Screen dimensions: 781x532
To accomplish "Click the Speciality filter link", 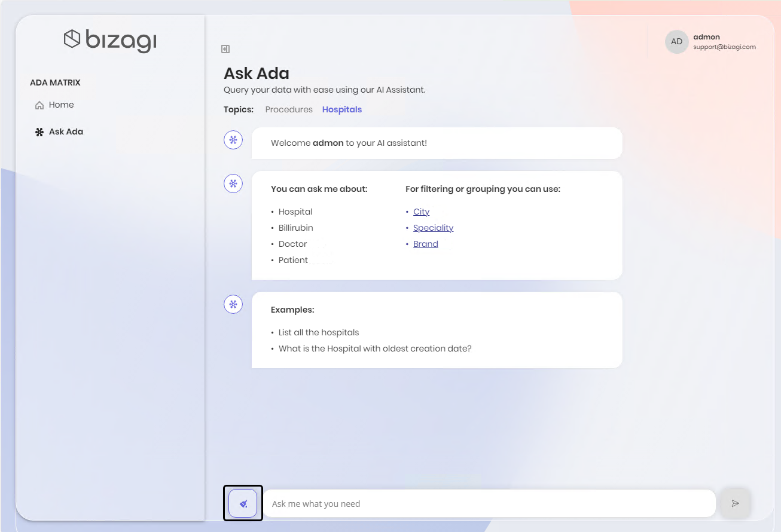I will tap(433, 228).
